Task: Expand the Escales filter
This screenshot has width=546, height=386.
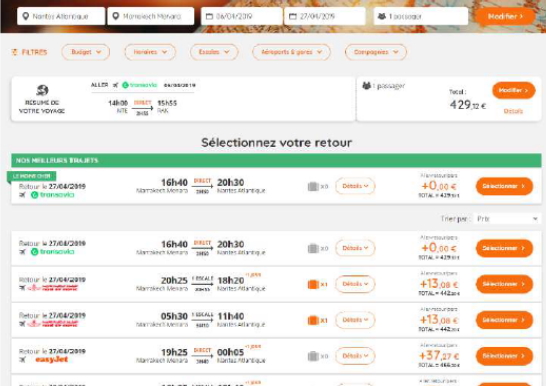Action: tap(214, 52)
